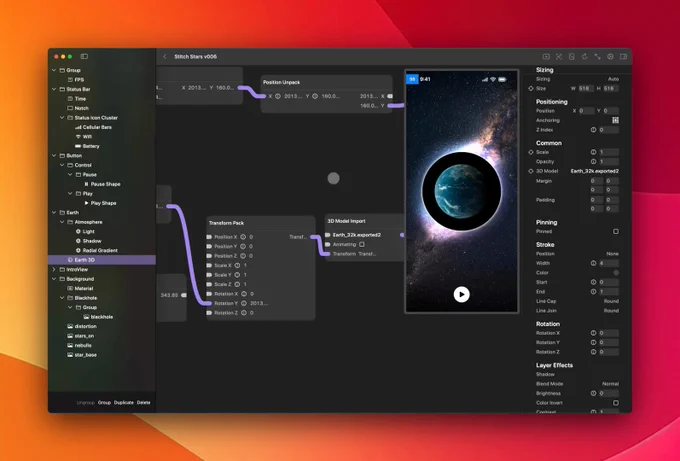Screen dimensions: 680x461
Task: Play the prototype with the play button
Action: click(x=461, y=294)
